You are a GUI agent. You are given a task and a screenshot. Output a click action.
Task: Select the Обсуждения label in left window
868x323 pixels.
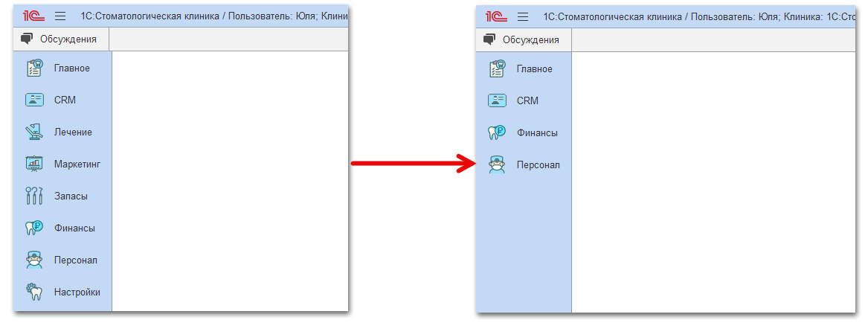click(68, 39)
